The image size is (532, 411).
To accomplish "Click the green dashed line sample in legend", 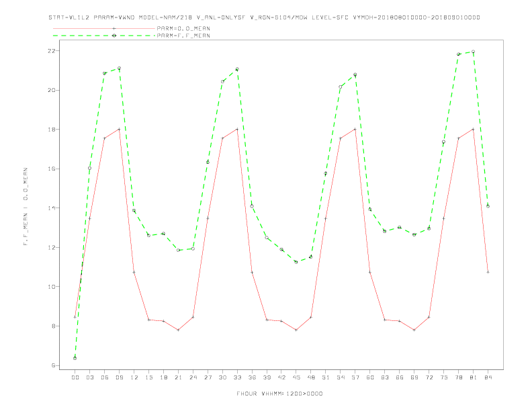I will click(x=104, y=36).
